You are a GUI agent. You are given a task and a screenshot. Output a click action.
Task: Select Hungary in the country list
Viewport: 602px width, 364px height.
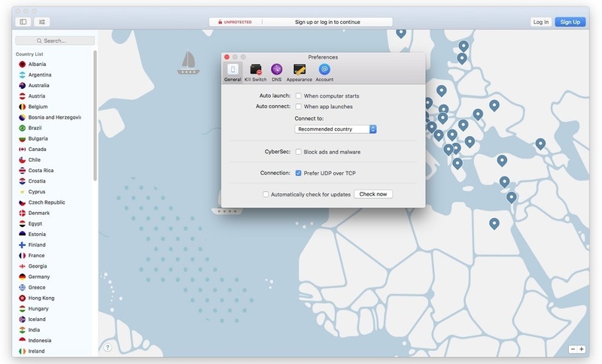point(38,309)
